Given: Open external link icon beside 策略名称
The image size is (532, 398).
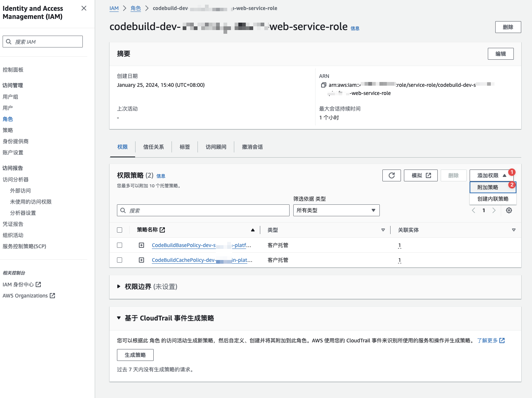Looking at the screenshot, I should [x=162, y=230].
